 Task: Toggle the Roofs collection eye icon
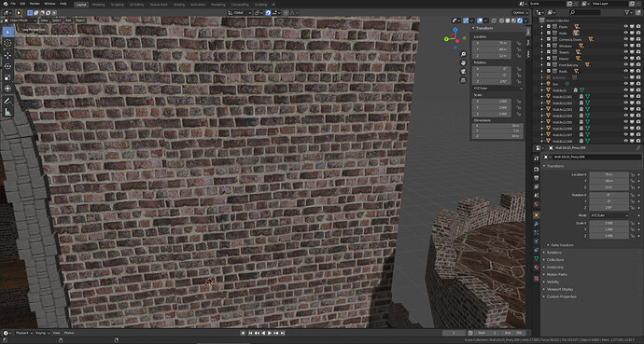(x=626, y=71)
